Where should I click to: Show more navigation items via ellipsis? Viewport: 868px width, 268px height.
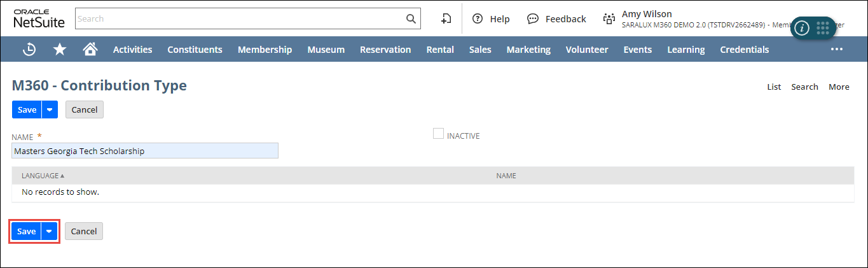click(836, 49)
